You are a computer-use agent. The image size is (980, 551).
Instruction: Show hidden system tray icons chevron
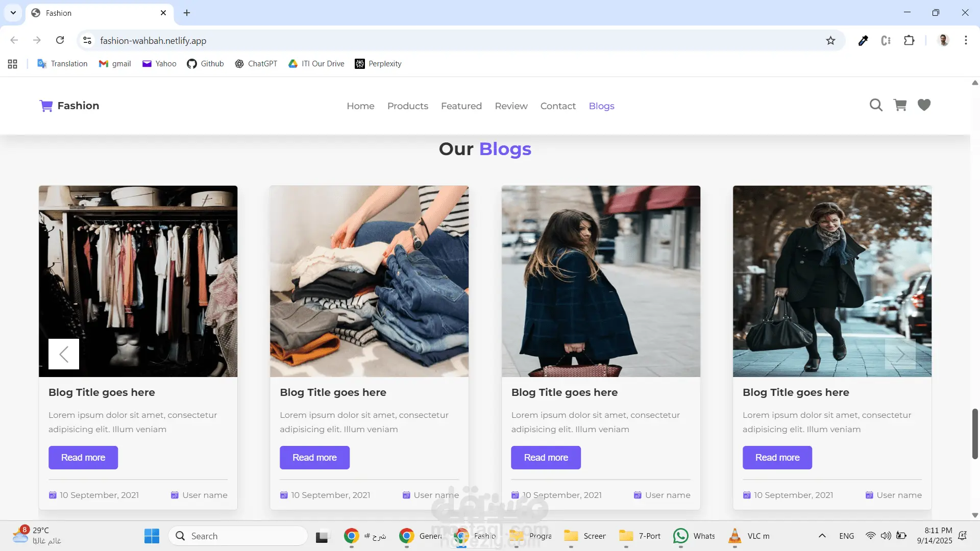822,536
